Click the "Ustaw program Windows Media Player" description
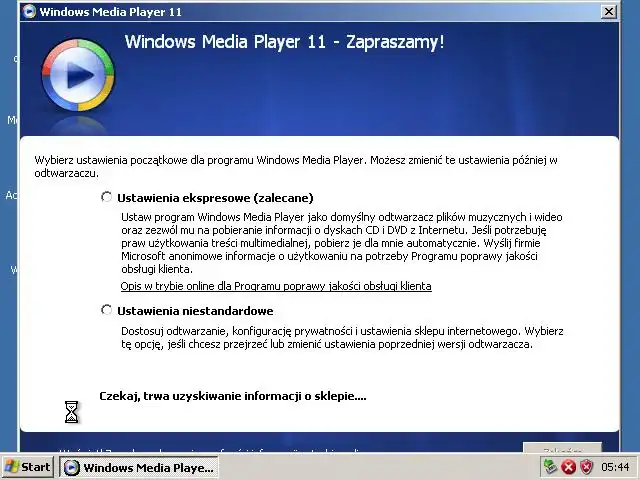Screen dimensions: 640x480 [342, 243]
